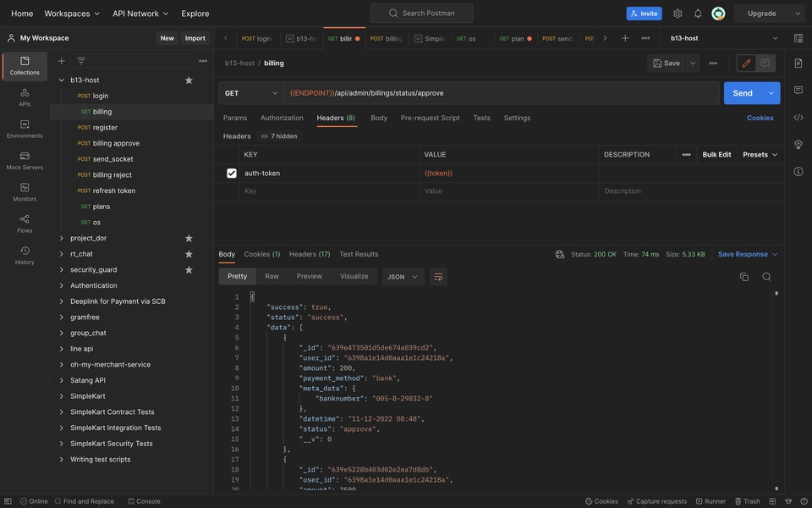
Task: Uncheck the auth-token header checkbox
Action: pyautogui.click(x=232, y=173)
